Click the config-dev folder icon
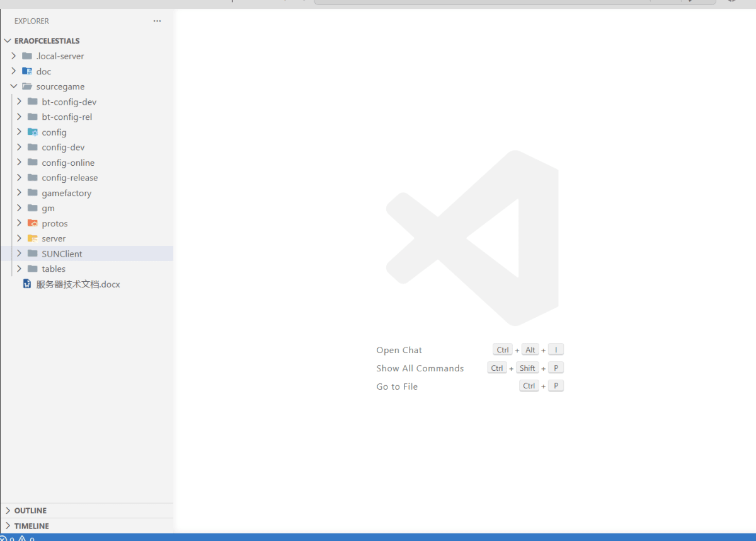The height and width of the screenshot is (541, 756). (33, 148)
